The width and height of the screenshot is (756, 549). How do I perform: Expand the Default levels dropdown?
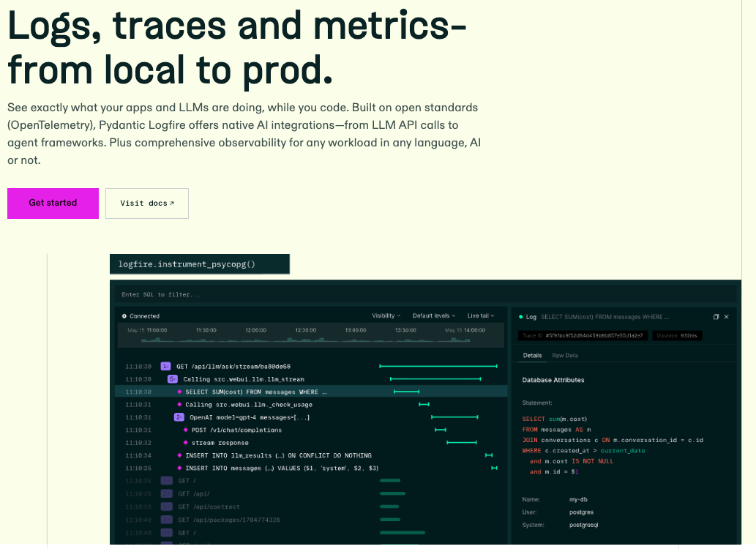point(433,316)
